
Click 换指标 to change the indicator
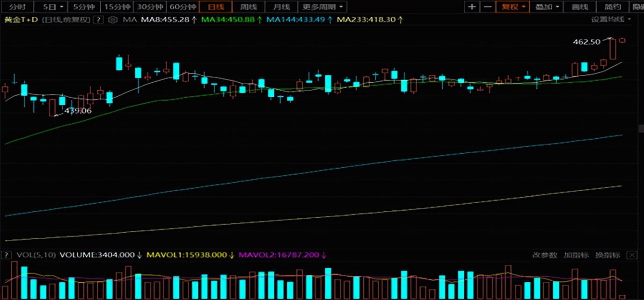(x=607, y=255)
